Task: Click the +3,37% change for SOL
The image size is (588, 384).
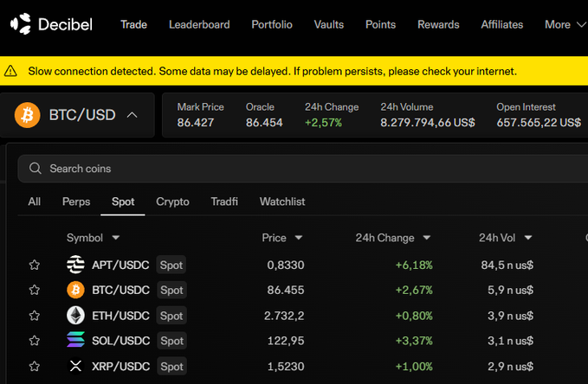Action: pos(414,341)
